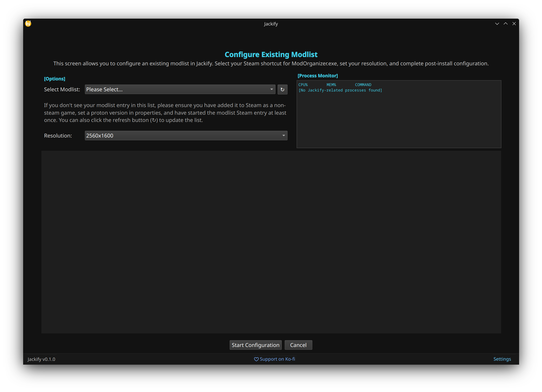
Task: Click the refresh modlist list button
Action: [x=282, y=90]
